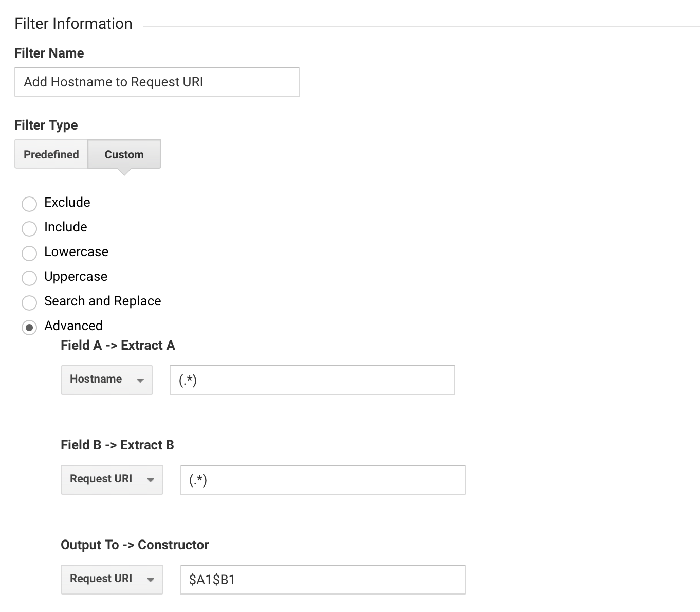Click the arrow on the Output To selector
The width and height of the screenshot is (700, 612).
click(151, 580)
